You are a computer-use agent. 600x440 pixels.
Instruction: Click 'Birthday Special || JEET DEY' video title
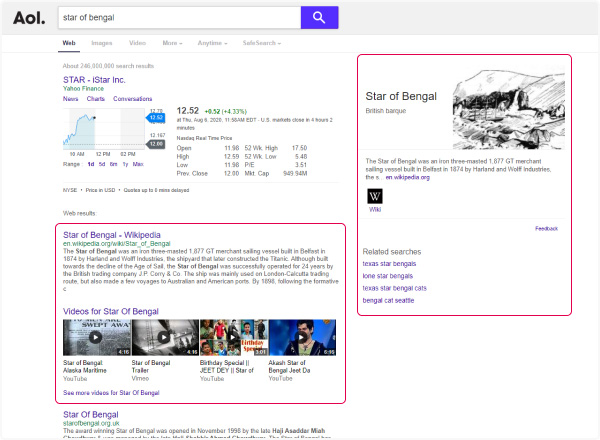click(227, 367)
